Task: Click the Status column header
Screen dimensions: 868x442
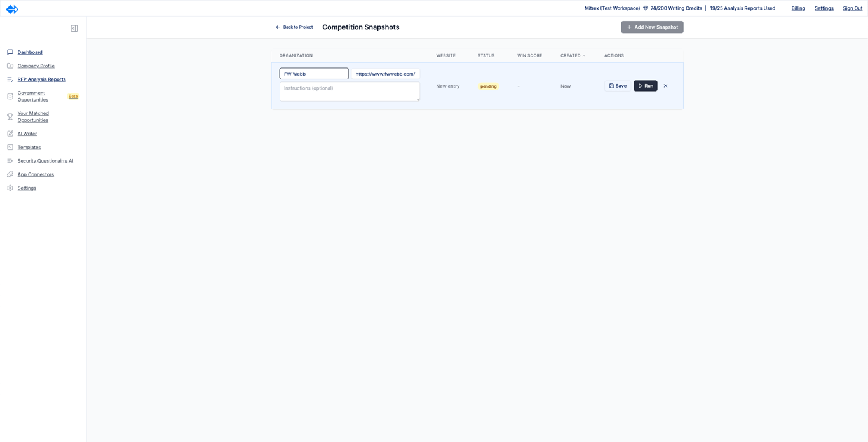Action: (486, 55)
